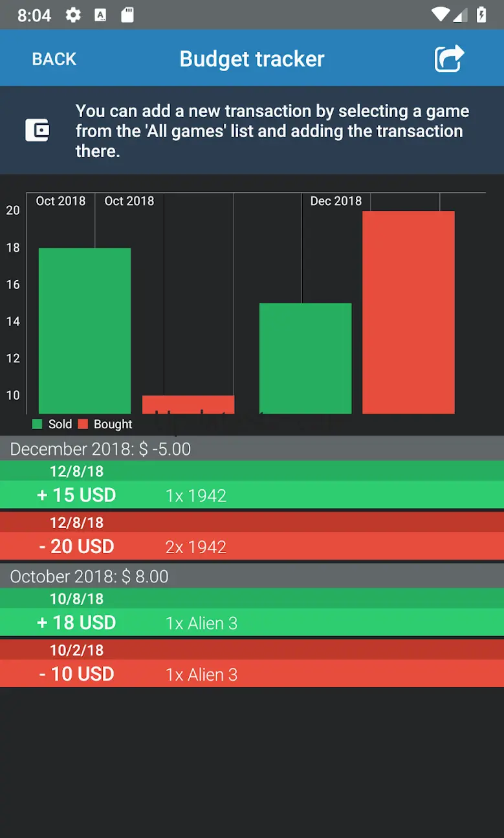
Task: Click the settings gear in status bar
Action: tap(73, 15)
